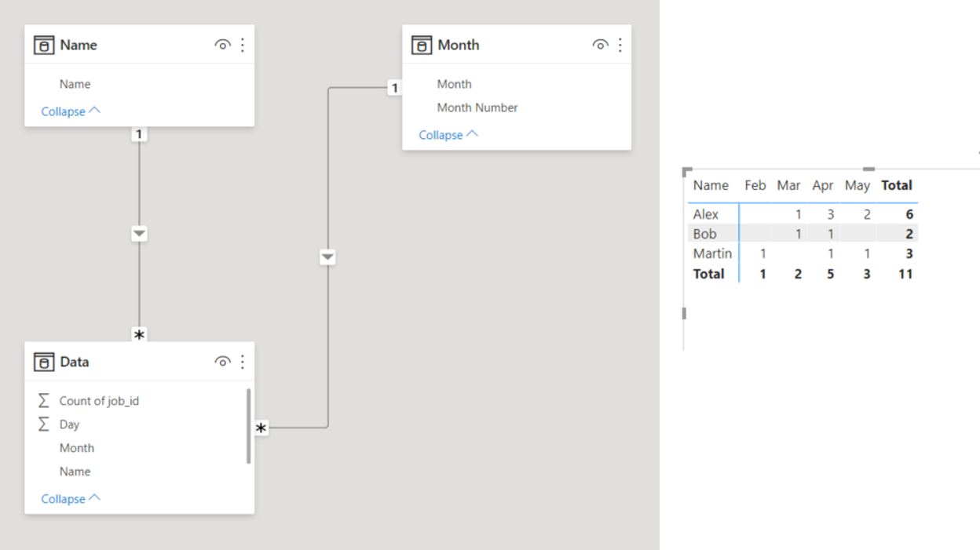This screenshot has height=550, width=980.
Task: Click Mar column header in matrix
Action: (x=788, y=186)
